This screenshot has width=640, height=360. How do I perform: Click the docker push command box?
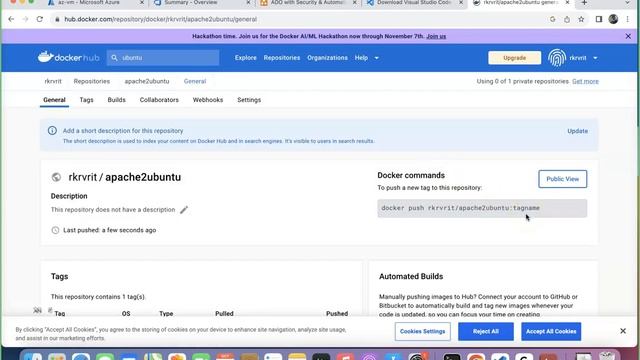pyautogui.click(x=482, y=208)
